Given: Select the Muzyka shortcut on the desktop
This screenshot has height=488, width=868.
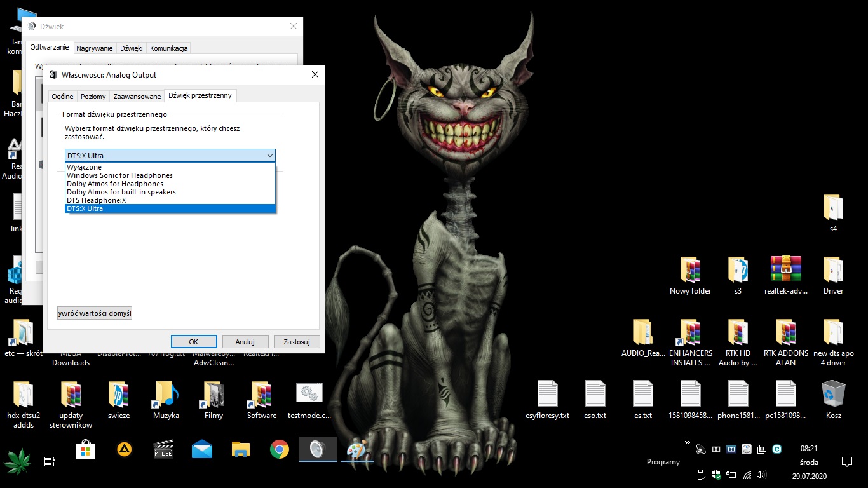Looking at the screenshot, I should 166,400.
